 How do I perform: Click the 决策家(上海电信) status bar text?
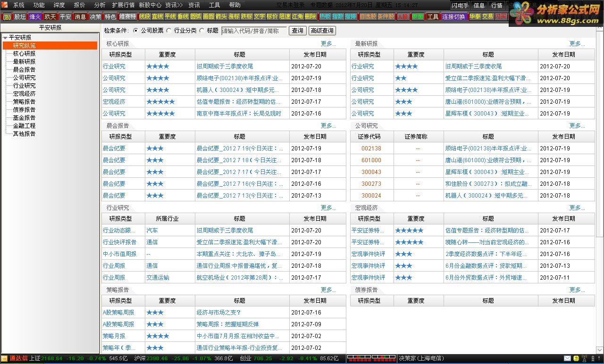pyautogui.click(x=422, y=358)
